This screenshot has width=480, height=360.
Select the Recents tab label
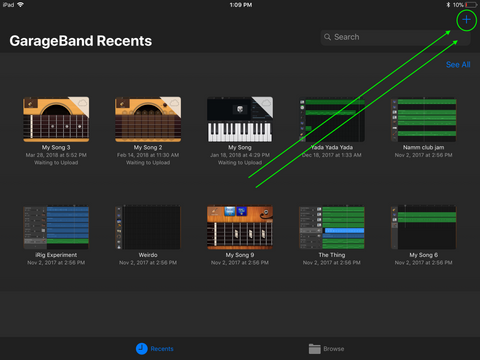coord(162,349)
